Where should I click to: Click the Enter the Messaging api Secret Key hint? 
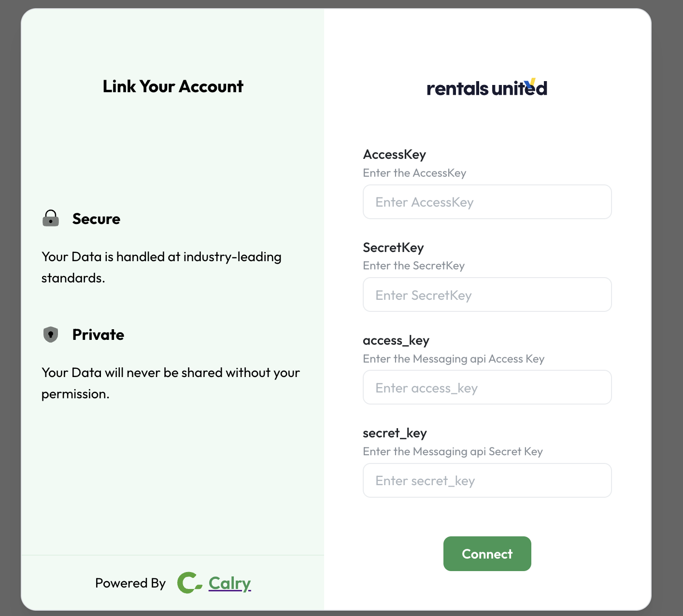click(x=453, y=451)
